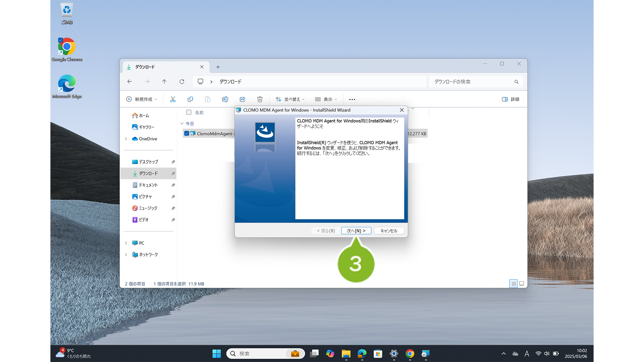Show hidden system tray icons

(503, 354)
